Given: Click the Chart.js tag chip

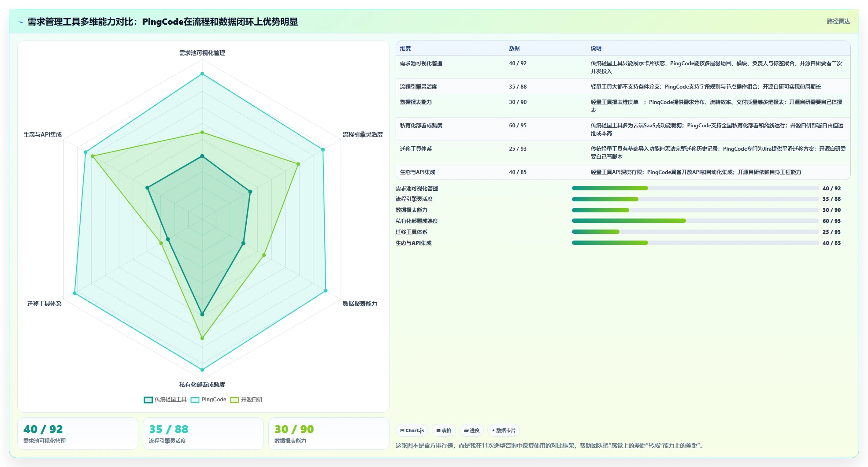Looking at the screenshot, I should (x=412, y=430).
